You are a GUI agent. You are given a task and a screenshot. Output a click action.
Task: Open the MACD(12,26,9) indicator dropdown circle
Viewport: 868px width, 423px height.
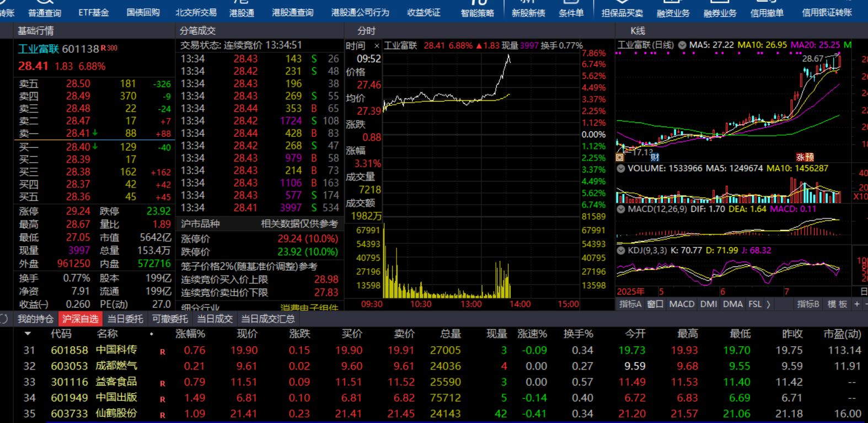(621, 209)
